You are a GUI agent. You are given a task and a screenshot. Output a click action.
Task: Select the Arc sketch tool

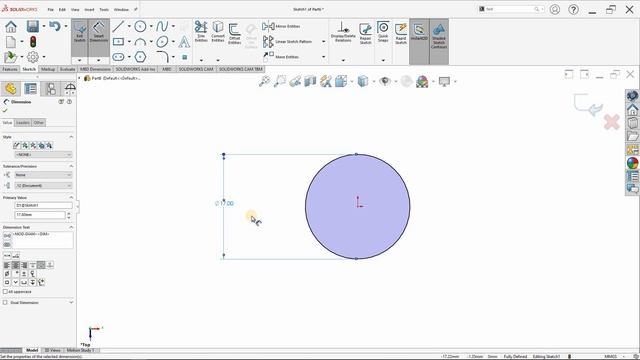[140, 42]
